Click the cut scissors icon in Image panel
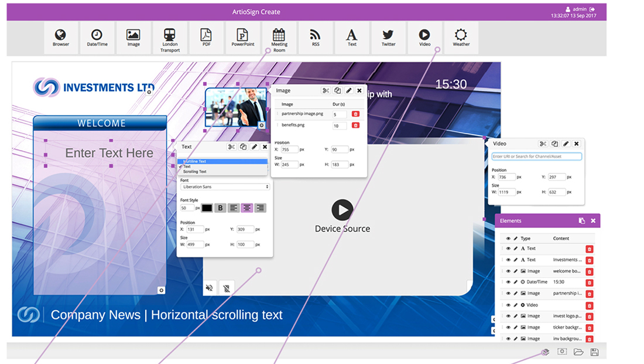Image resolution: width=644 pixels, height=364 pixels. tap(326, 90)
